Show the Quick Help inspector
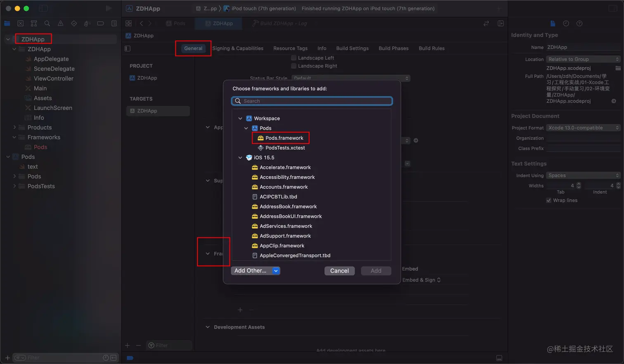Viewport: 624px width, 364px height. coord(579,23)
